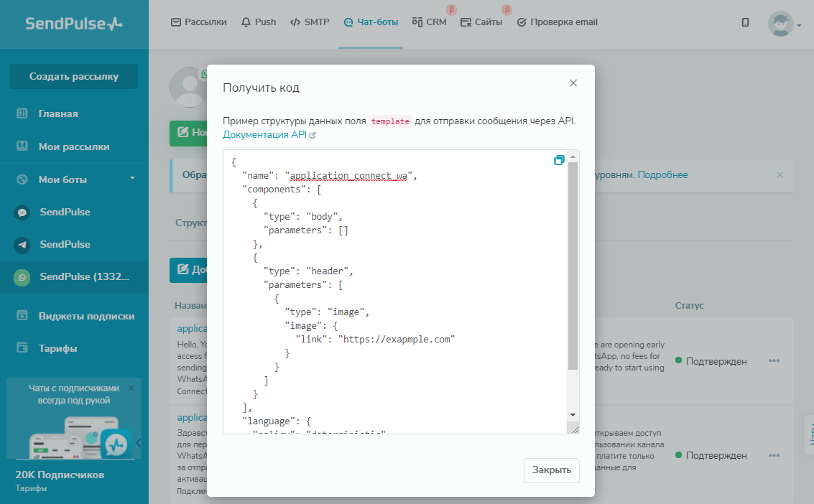Copy code with the copy icon
Screen dimensions: 814x504
[559, 160]
